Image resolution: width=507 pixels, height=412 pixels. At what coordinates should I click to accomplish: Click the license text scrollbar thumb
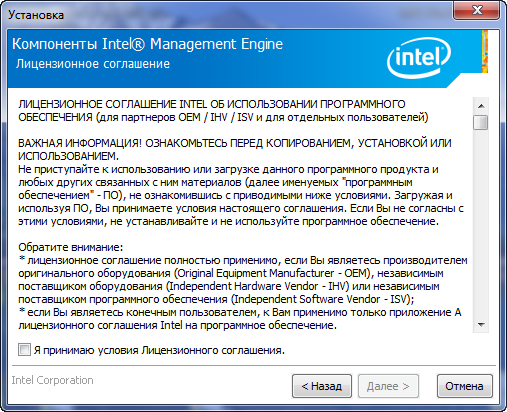[481, 122]
